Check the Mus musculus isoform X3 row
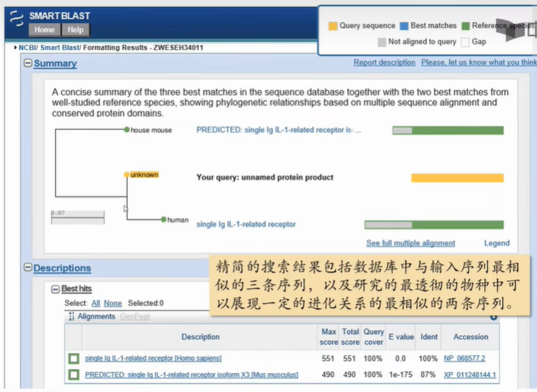 (x=73, y=374)
